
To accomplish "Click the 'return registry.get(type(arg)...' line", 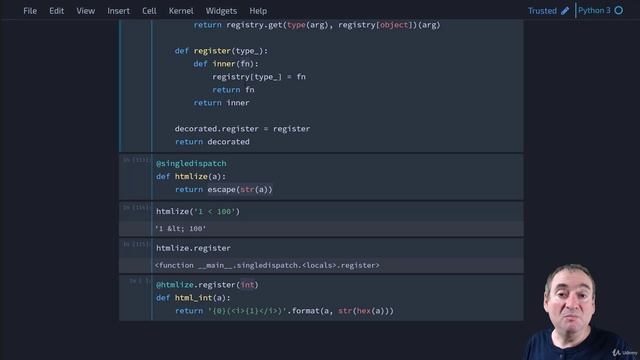I will [317, 25].
